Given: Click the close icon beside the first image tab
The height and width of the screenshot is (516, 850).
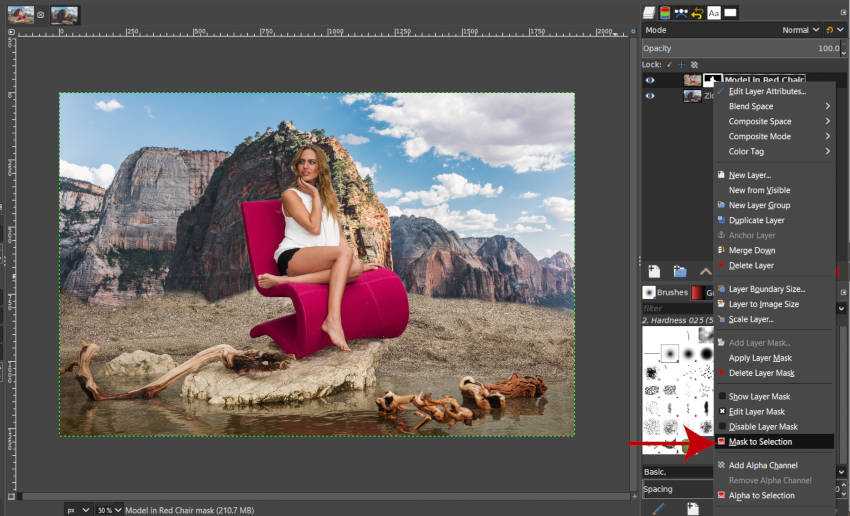Looking at the screenshot, I should [42, 14].
